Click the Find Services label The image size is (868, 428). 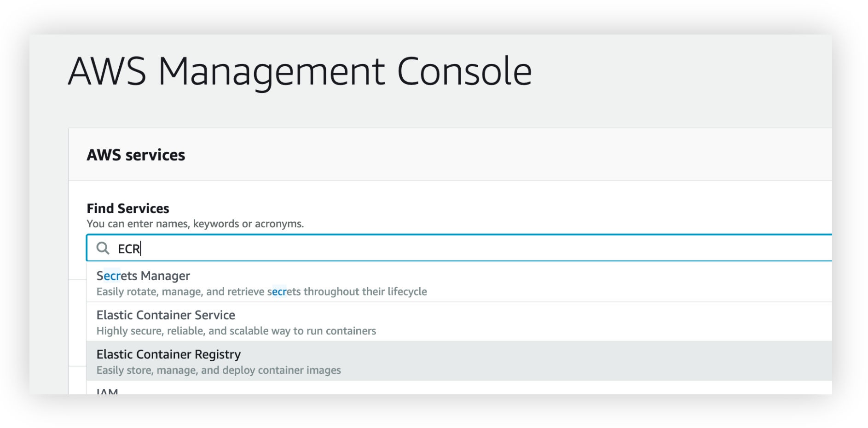pos(128,208)
